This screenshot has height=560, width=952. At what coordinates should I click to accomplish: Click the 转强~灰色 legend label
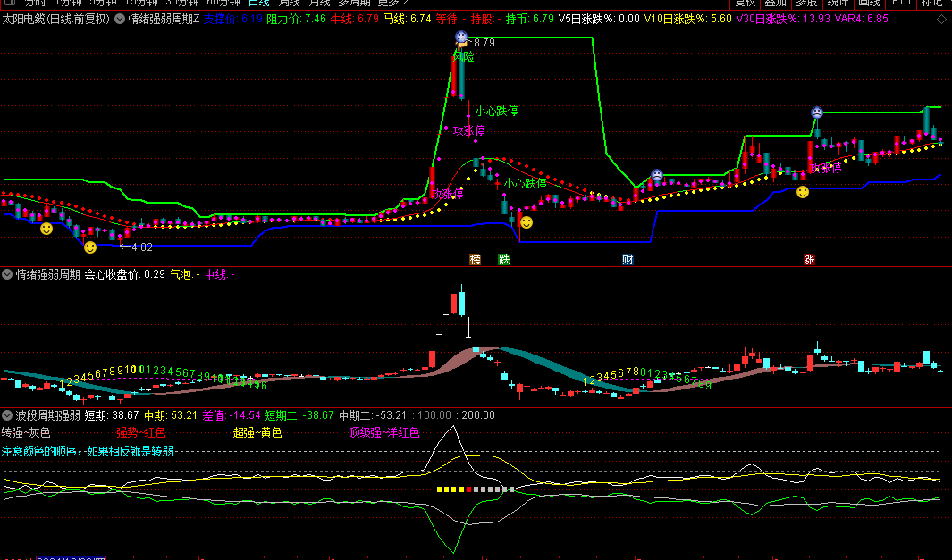point(26,432)
